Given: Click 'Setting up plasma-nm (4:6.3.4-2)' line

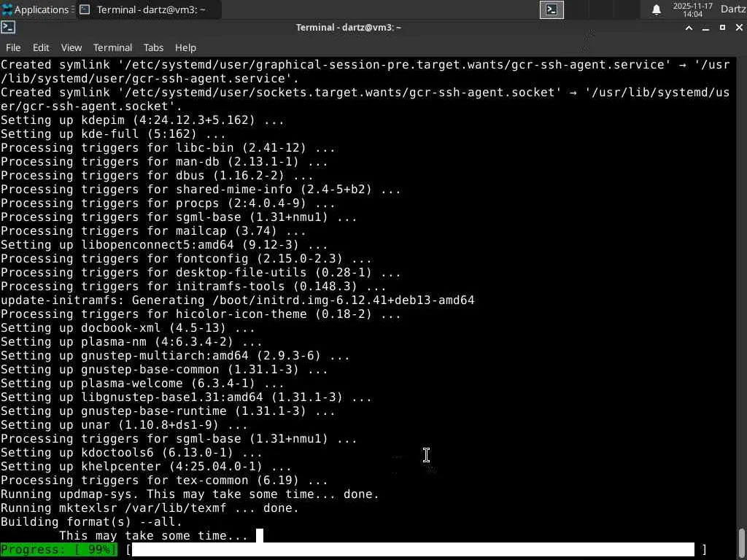Looking at the screenshot, I should 131,341.
